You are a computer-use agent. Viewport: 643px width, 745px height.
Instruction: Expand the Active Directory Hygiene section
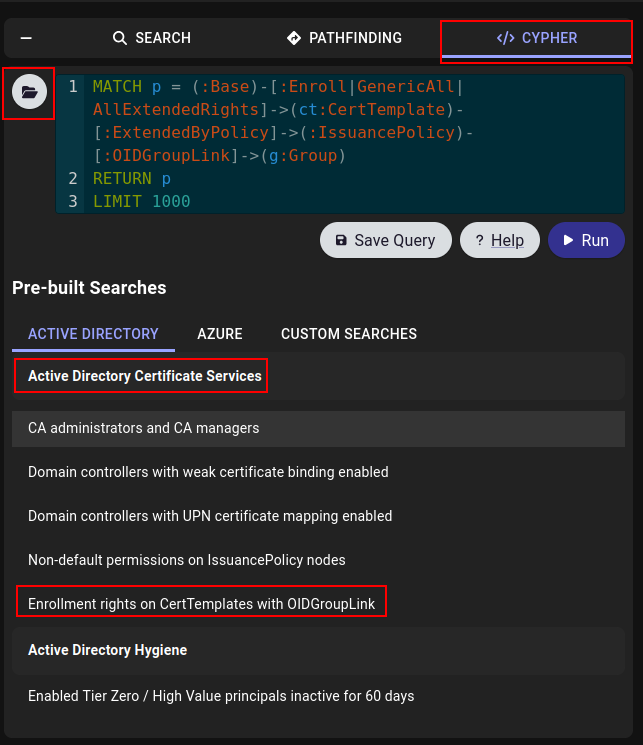tap(108, 650)
